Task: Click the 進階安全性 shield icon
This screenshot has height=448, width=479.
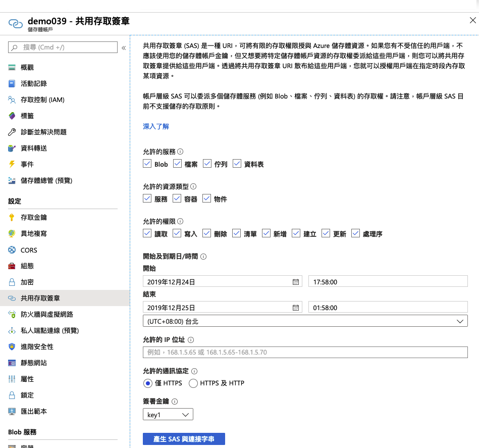Action: point(12,347)
